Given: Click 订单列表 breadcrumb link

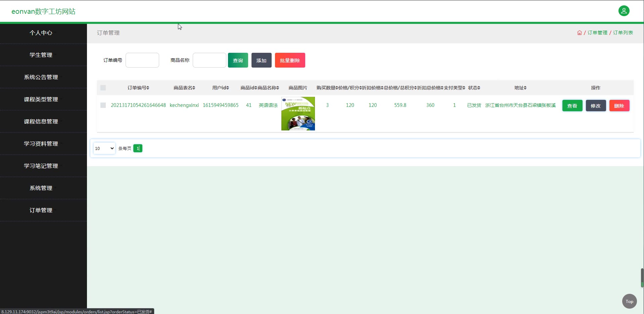Looking at the screenshot, I should tap(623, 33).
